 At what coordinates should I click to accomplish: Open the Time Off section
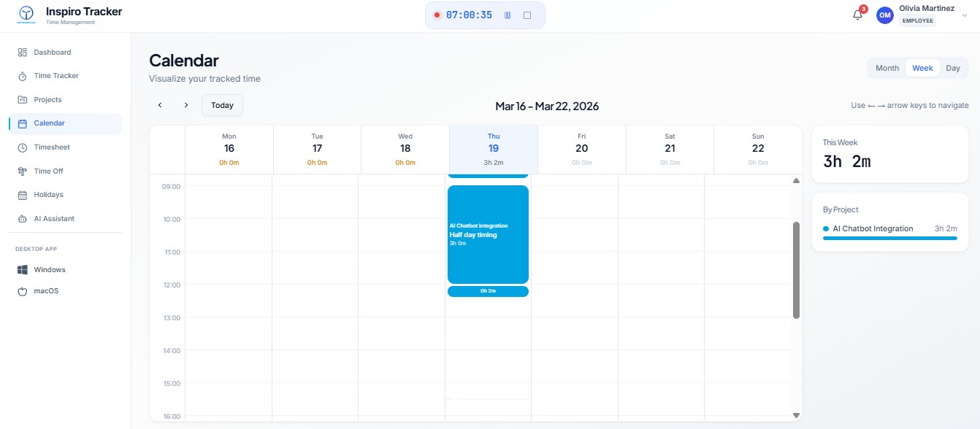click(x=47, y=171)
